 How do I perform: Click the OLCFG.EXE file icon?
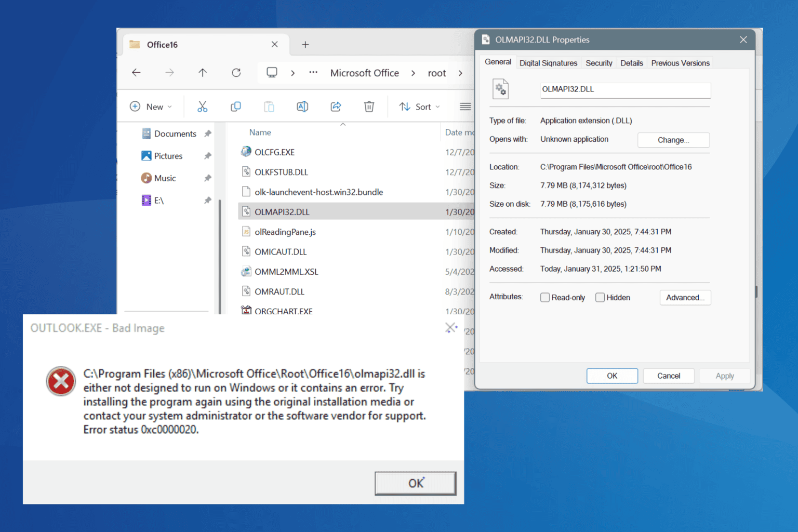pos(246,152)
